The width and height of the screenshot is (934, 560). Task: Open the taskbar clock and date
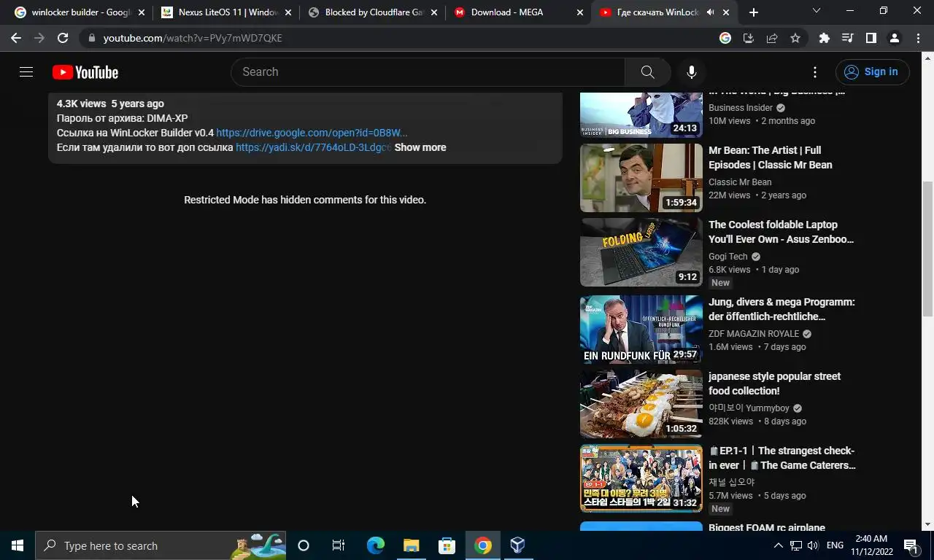tap(871, 545)
